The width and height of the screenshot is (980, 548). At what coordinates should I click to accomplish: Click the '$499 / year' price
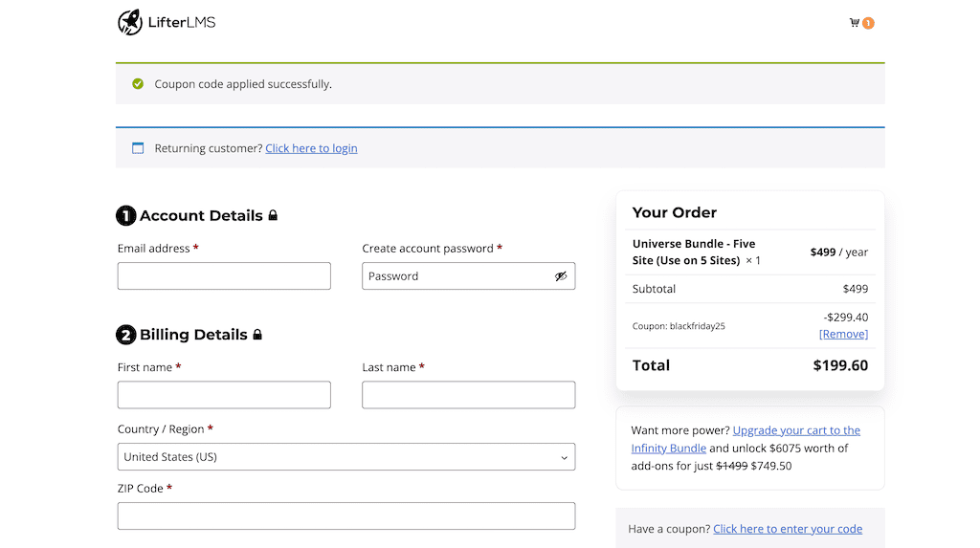(x=838, y=252)
